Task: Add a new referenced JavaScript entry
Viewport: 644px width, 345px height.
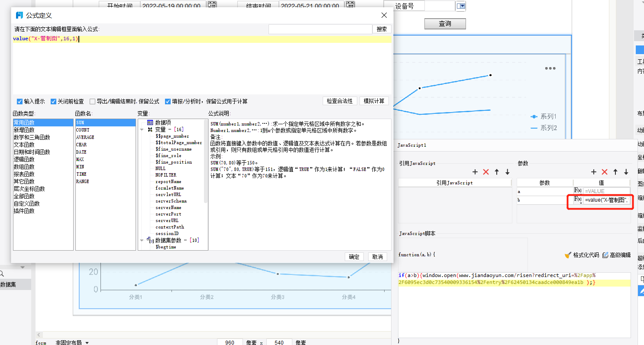Action: pyautogui.click(x=475, y=172)
